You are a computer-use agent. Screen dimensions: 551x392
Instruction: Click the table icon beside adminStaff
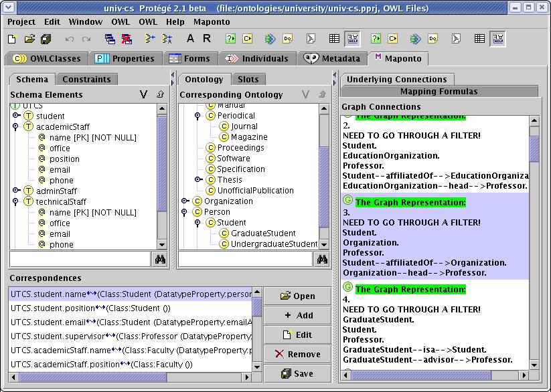point(28,191)
